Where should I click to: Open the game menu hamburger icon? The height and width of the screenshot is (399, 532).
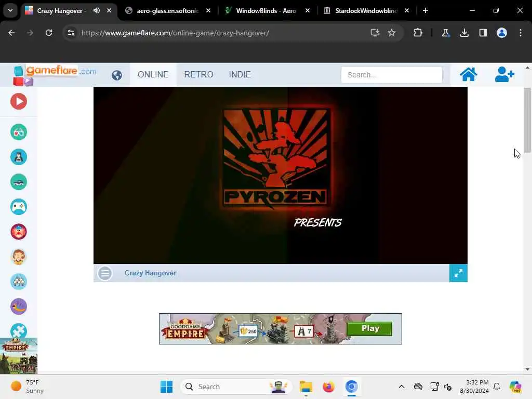105,273
